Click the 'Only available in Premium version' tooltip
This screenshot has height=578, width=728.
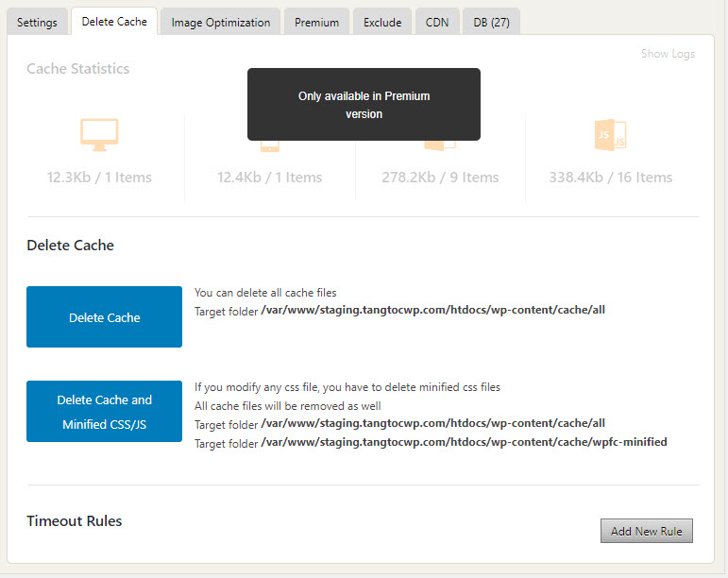[364, 105]
